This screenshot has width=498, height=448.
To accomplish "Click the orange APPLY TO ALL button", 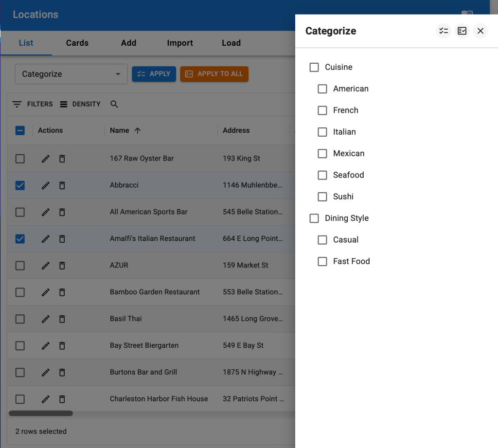I will click(214, 74).
